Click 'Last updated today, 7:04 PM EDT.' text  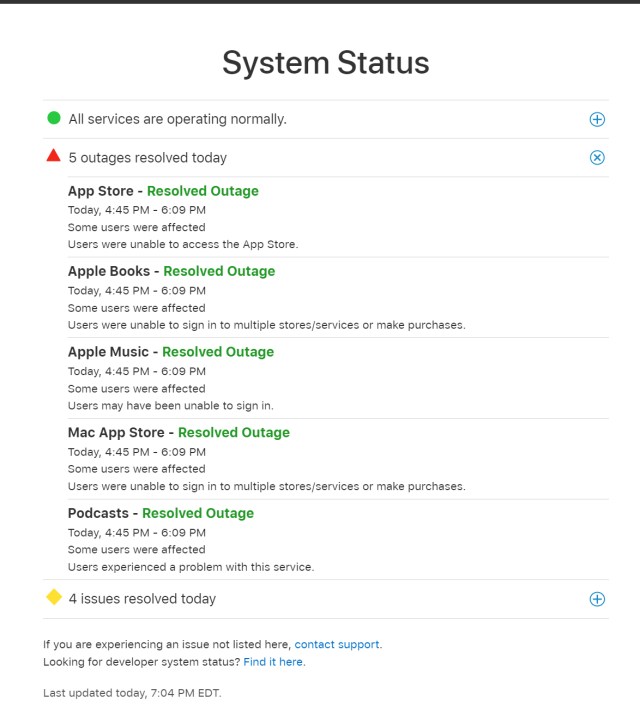(x=132, y=693)
